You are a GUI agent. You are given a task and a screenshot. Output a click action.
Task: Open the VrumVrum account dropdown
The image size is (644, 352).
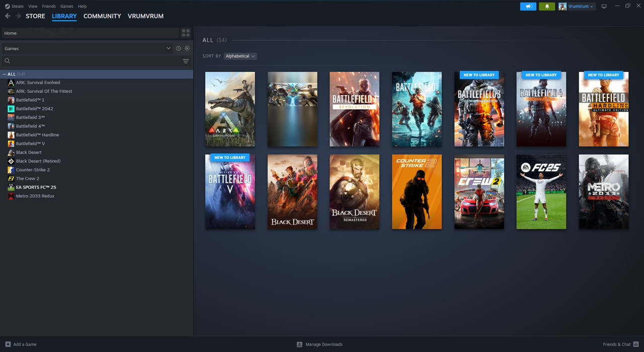[581, 7]
